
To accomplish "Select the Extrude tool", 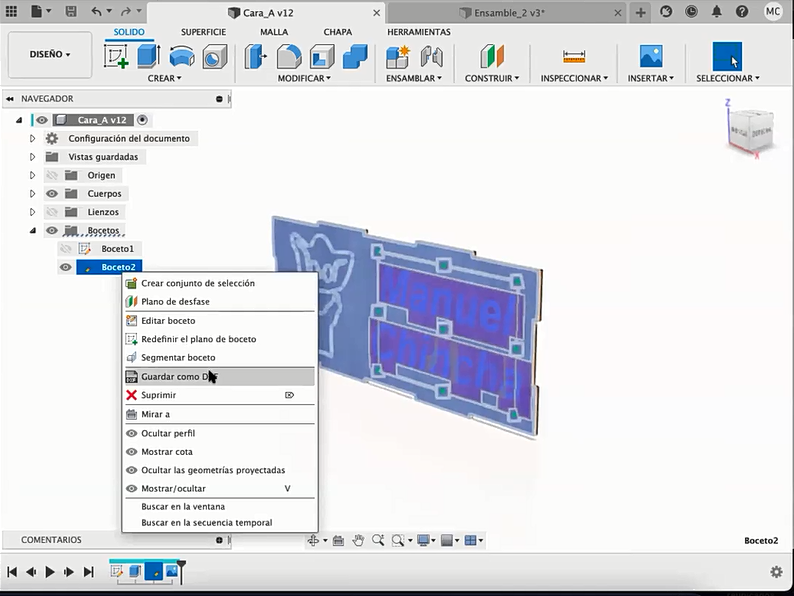I will pyautogui.click(x=149, y=56).
